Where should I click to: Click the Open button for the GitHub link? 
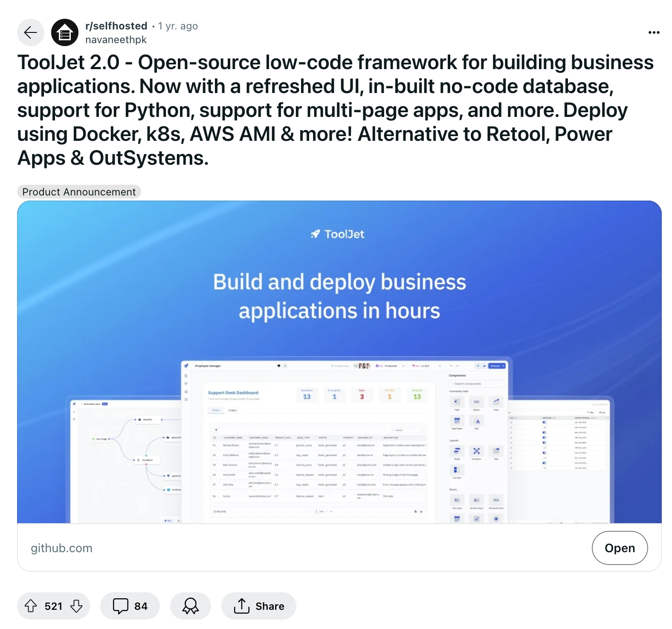coord(619,547)
